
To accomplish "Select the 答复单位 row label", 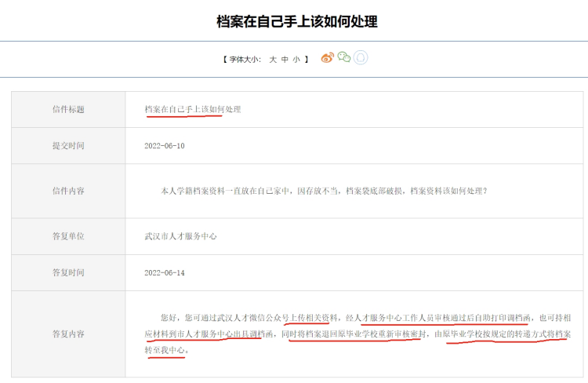I will (68, 236).
